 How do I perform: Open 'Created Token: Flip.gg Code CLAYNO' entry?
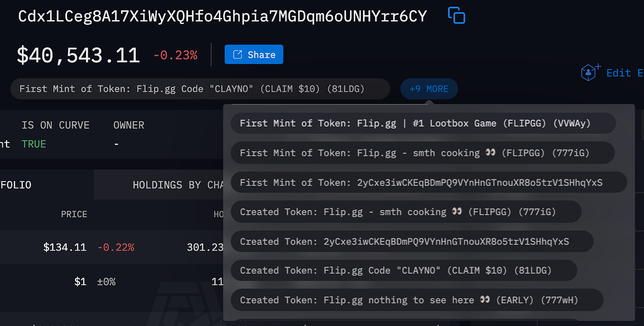click(x=404, y=270)
